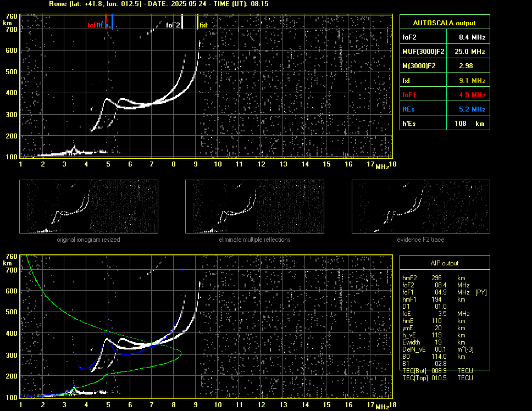The image size is (532, 411).
Task: Click the TEC[Top] 010.5 TECU row
Action: 437,378
